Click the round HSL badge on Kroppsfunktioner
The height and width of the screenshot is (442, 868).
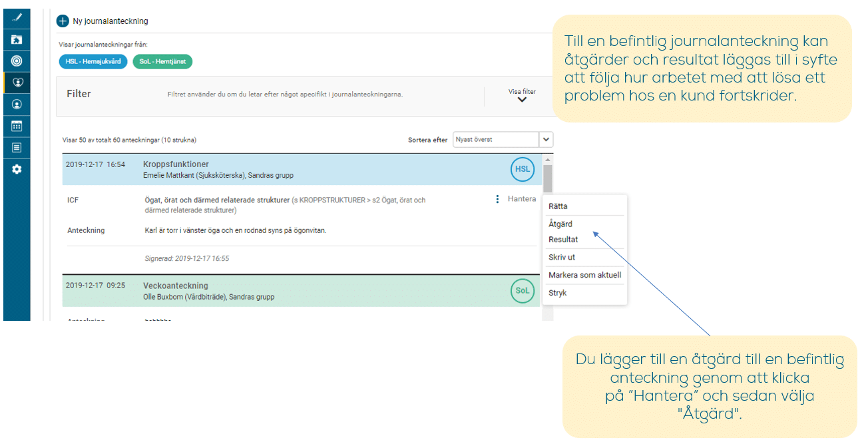(523, 169)
